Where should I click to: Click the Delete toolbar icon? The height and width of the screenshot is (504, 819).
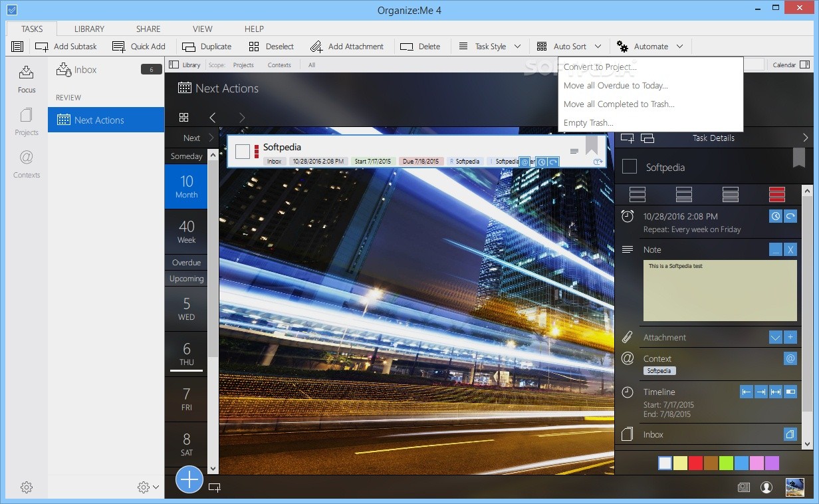pyautogui.click(x=406, y=47)
